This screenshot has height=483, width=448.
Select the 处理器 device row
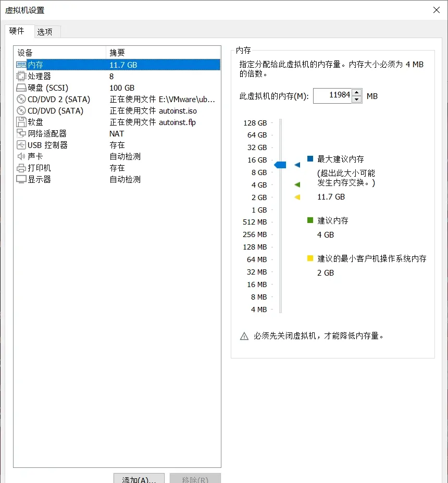(x=117, y=76)
